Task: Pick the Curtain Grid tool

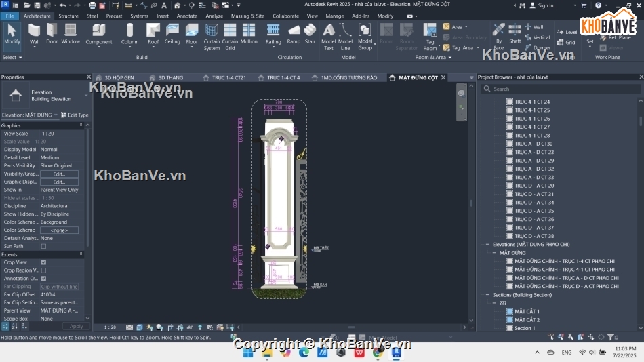Action: (x=230, y=37)
